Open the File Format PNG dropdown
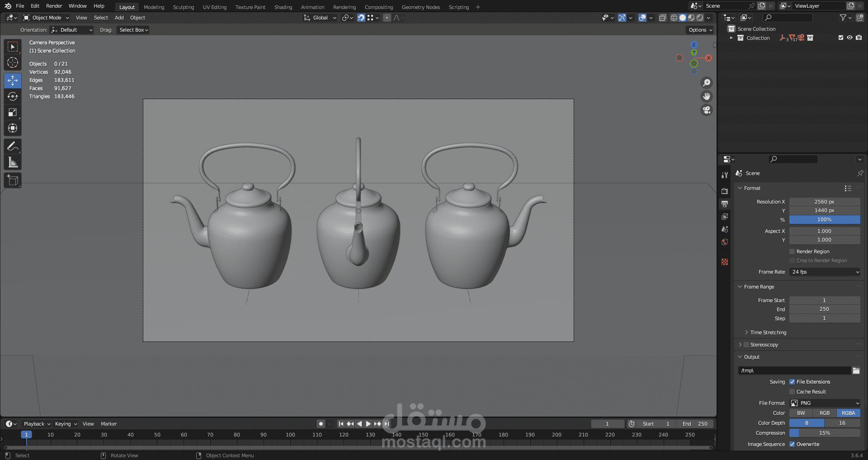The width and height of the screenshot is (868, 460). pos(825,403)
